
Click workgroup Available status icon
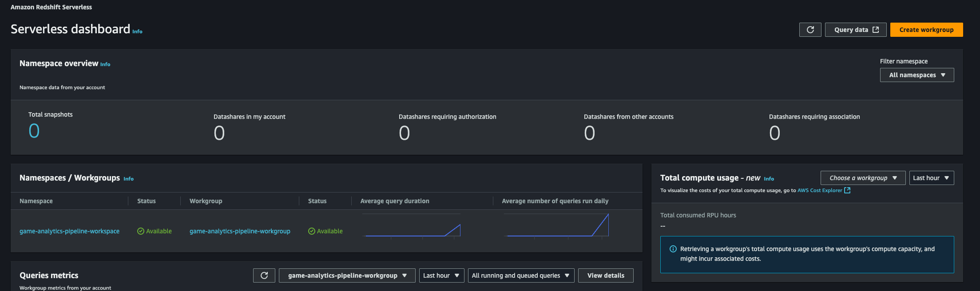point(312,231)
